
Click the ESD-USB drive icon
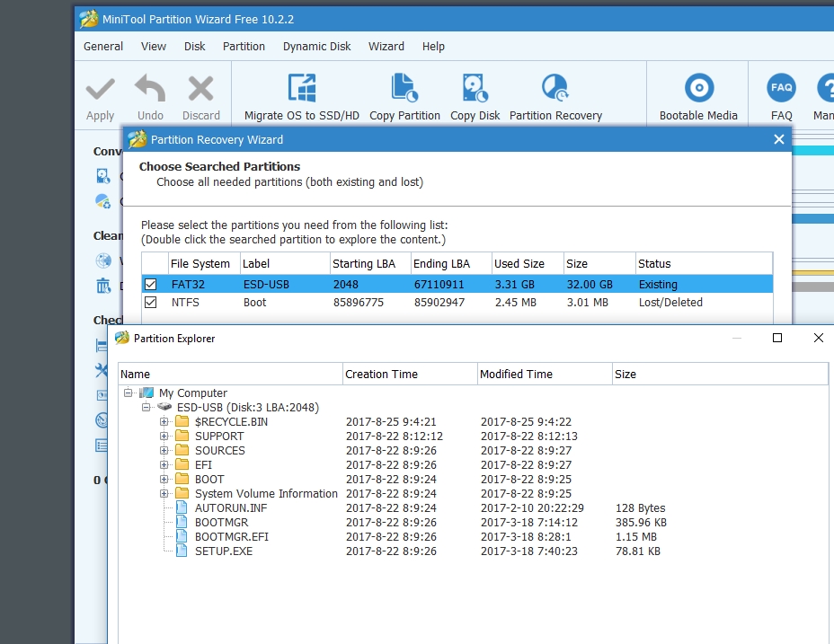pos(164,408)
